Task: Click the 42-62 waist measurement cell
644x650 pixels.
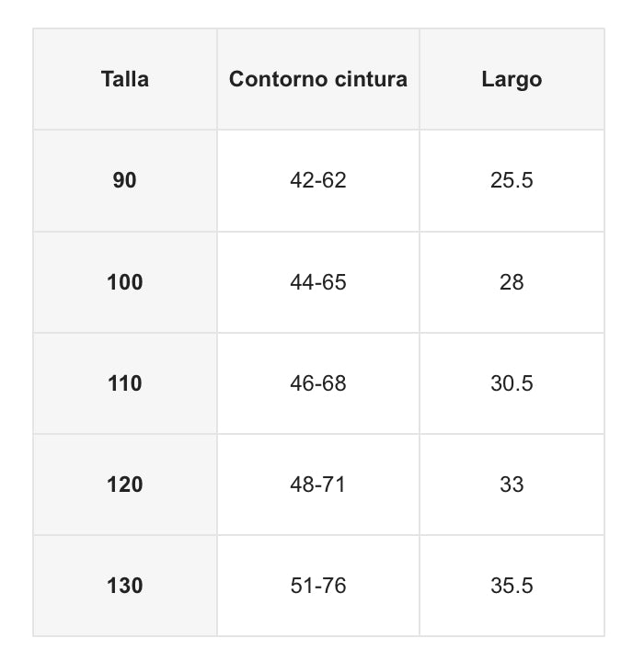Action: click(x=318, y=180)
